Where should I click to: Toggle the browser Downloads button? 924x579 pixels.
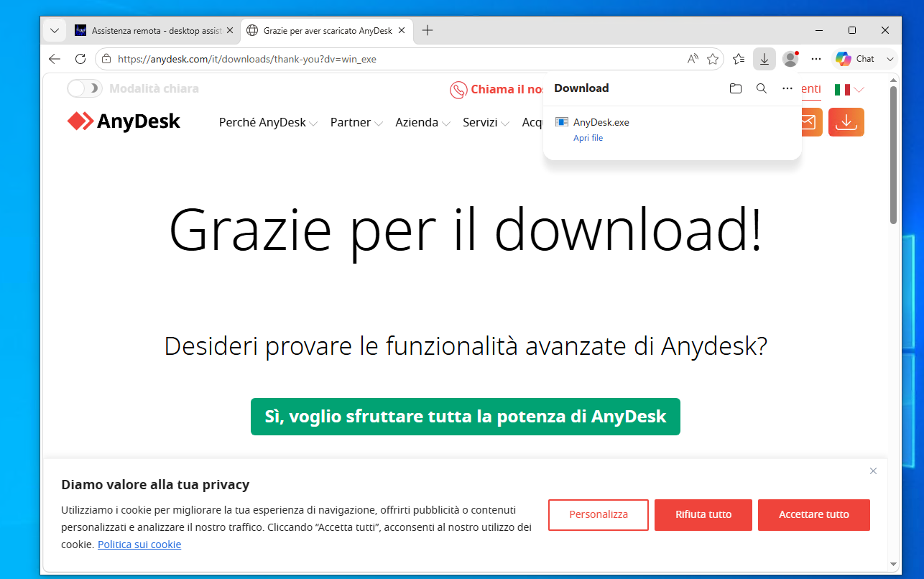click(x=764, y=59)
